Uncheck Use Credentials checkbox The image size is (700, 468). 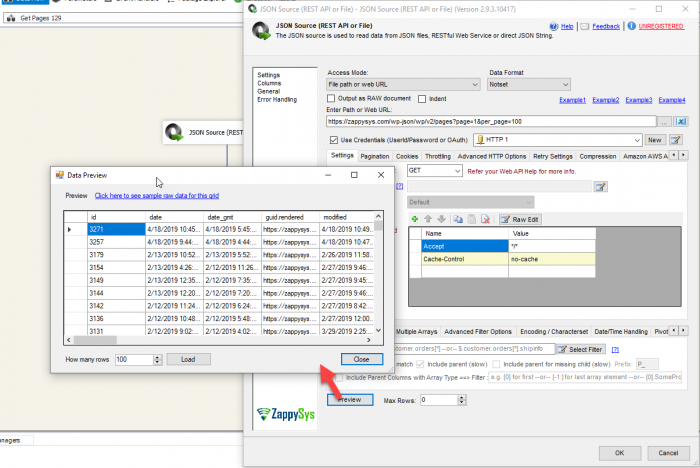(333, 140)
